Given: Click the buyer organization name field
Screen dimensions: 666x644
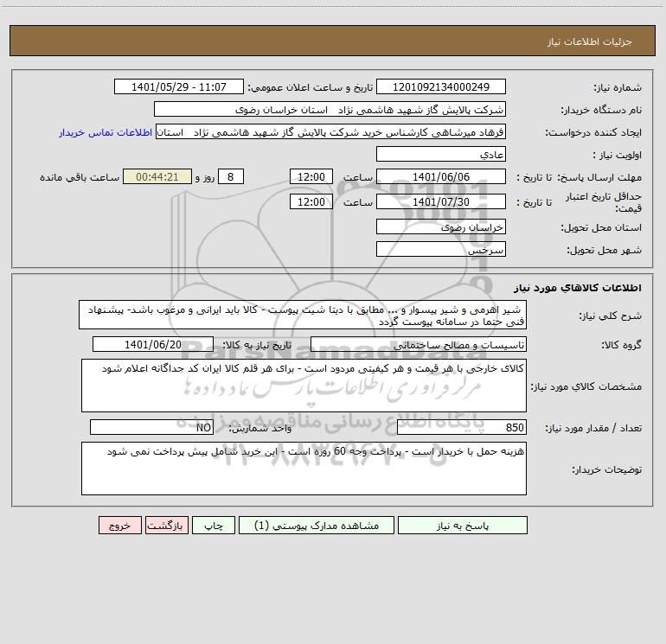Looking at the screenshot, I should coord(330,110).
